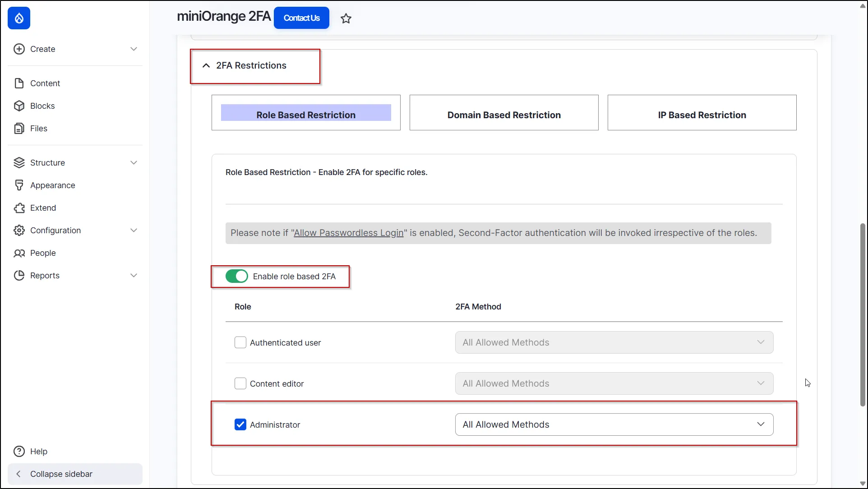Click the Structure layers icon

(x=19, y=162)
